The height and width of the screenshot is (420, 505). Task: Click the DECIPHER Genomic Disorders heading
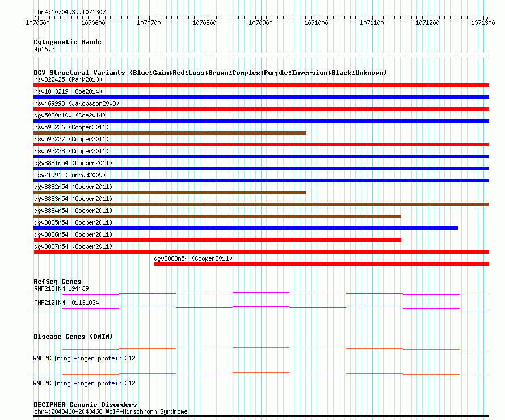tap(85, 405)
